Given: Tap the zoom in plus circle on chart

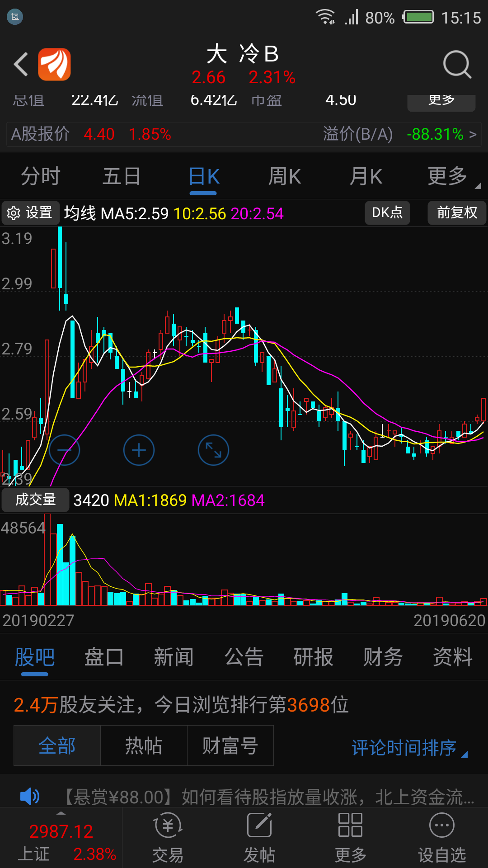Looking at the screenshot, I should (139, 450).
